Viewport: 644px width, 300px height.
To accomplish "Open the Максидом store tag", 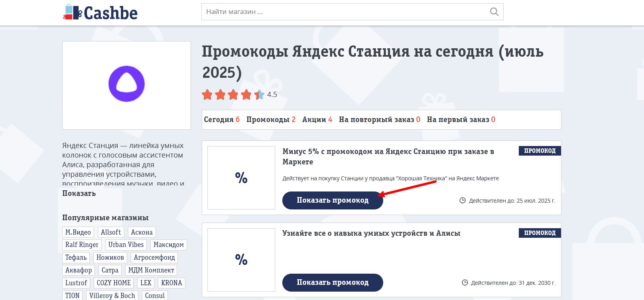I will [169, 245].
